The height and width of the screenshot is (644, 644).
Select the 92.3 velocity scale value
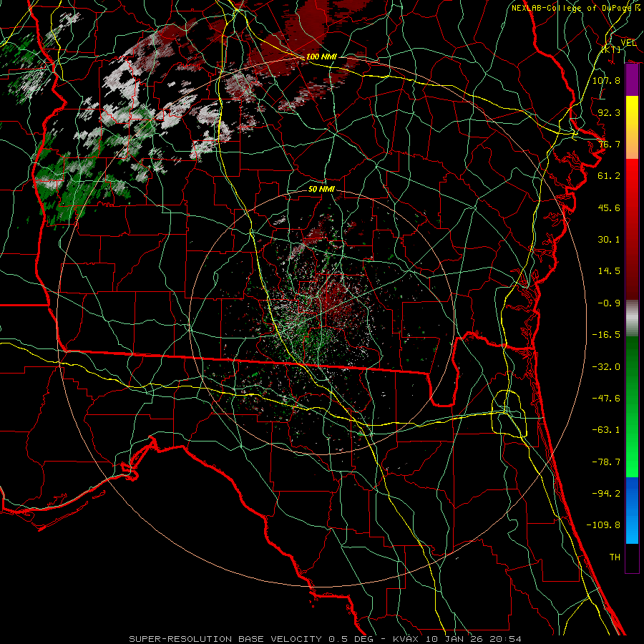(x=609, y=112)
